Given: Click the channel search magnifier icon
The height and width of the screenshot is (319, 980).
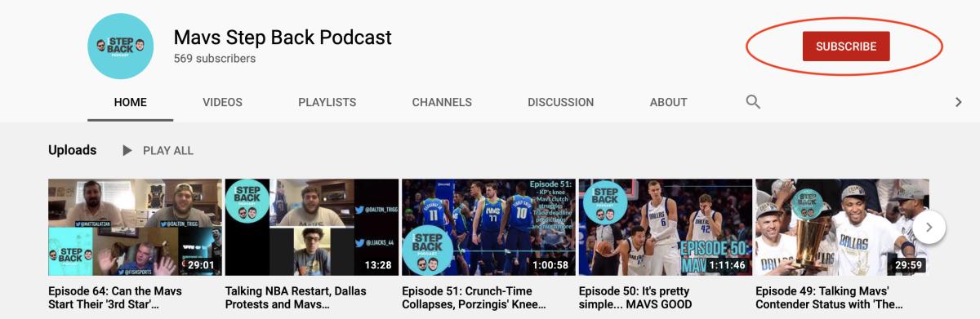Looking at the screenshot, I should pyautogui.click(x=753, y=102).
